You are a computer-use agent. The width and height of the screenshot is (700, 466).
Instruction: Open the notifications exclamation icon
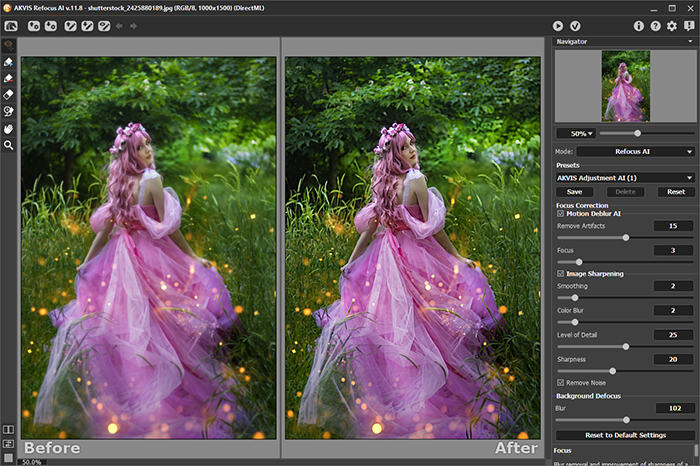[688, 25]
